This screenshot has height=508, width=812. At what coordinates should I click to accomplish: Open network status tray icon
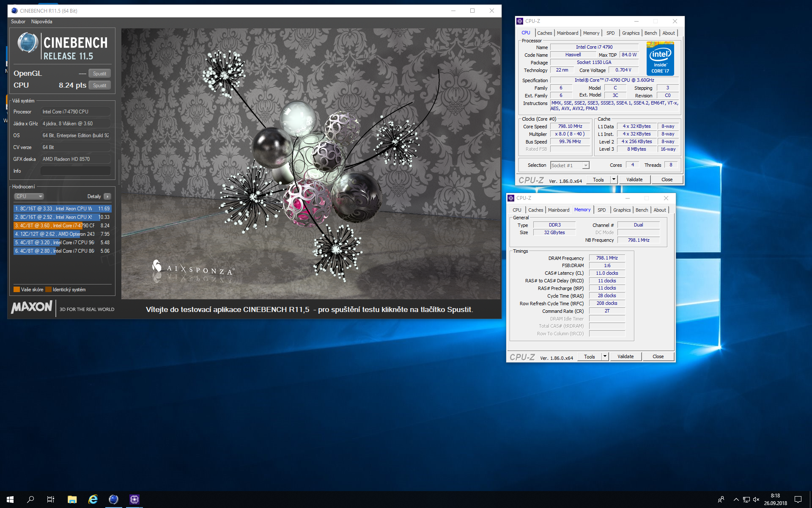[746, 500]
